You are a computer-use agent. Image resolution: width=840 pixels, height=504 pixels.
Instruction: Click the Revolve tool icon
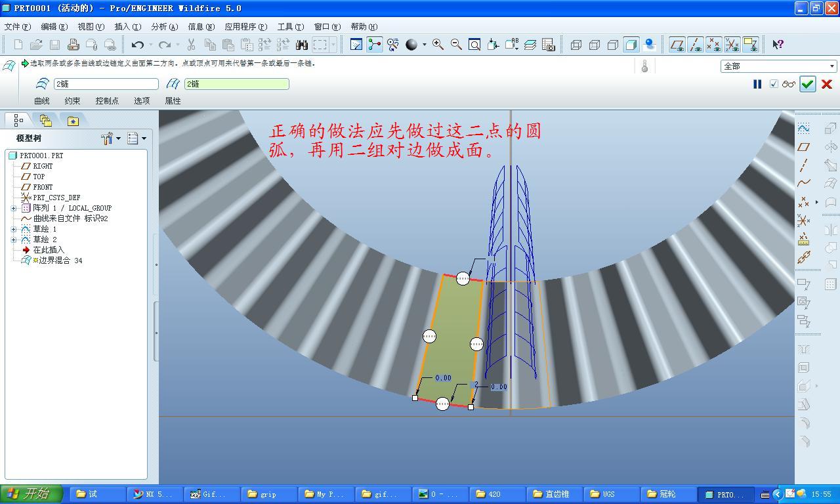coord(830,147)
